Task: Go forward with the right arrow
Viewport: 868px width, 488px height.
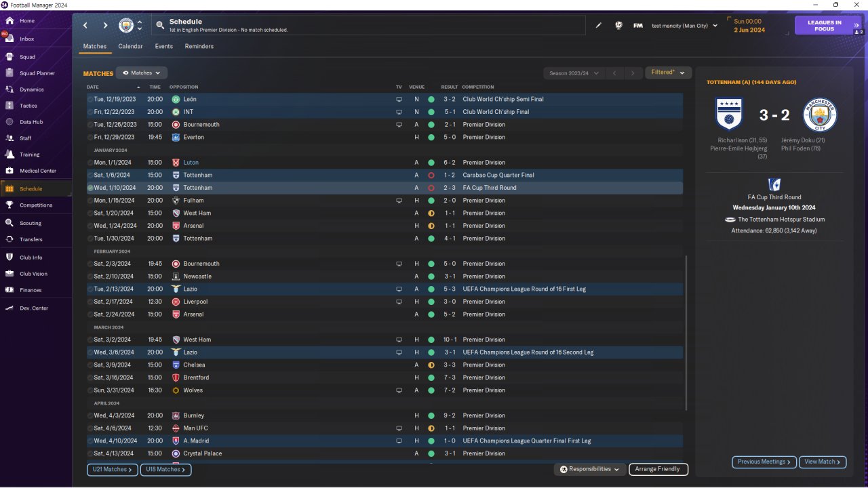Action: point(105,26)
